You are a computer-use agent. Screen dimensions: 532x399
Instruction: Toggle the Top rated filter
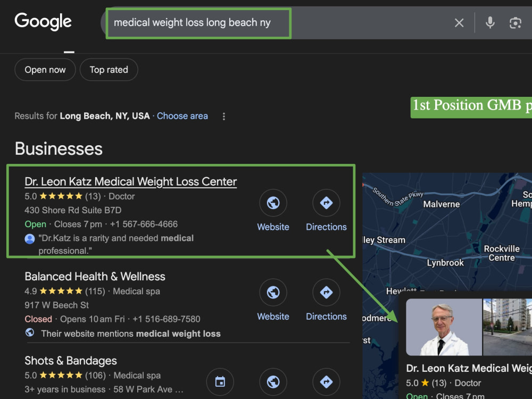tap(109, 70)
